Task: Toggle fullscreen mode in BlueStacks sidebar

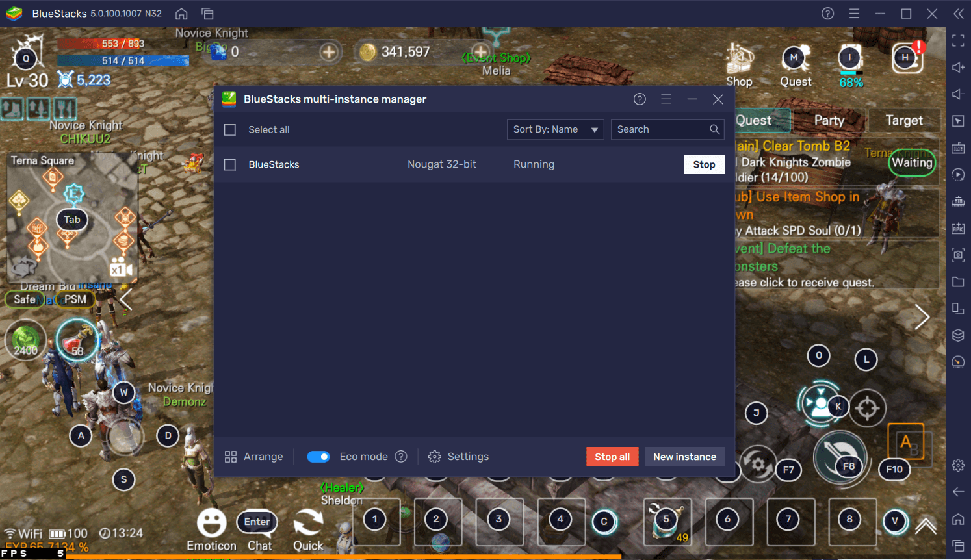Action: click(x=958, y=41)
